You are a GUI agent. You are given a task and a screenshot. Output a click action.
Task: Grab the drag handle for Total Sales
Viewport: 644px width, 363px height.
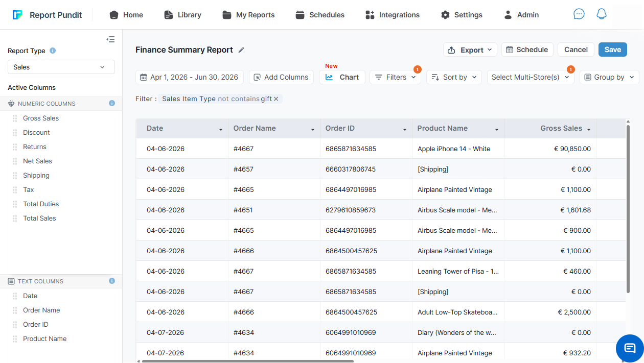pyautogui.click(x=15, y=218)
